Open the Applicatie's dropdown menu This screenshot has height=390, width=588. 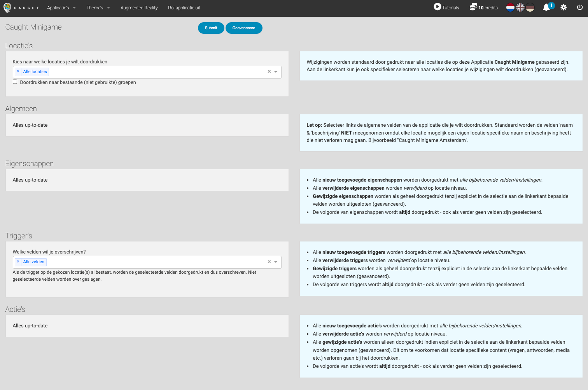pyautogui.click(x=61, y=8)
